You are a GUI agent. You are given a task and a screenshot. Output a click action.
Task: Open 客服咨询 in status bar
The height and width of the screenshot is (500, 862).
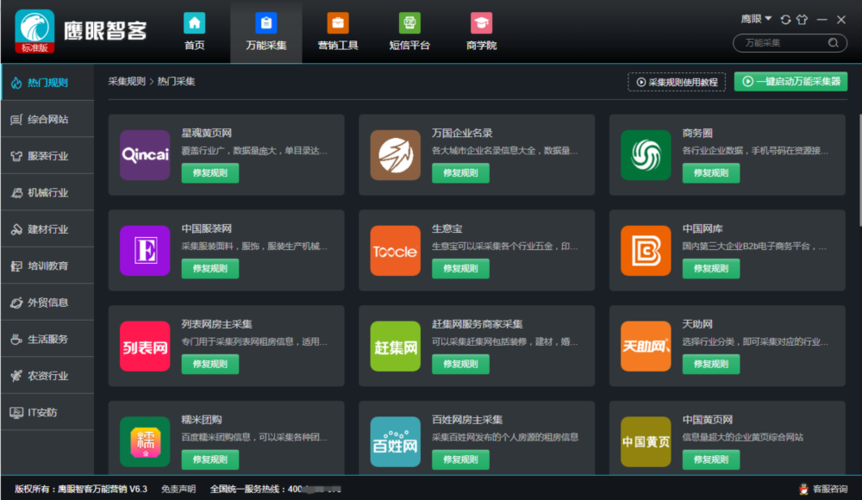point(823,489)
